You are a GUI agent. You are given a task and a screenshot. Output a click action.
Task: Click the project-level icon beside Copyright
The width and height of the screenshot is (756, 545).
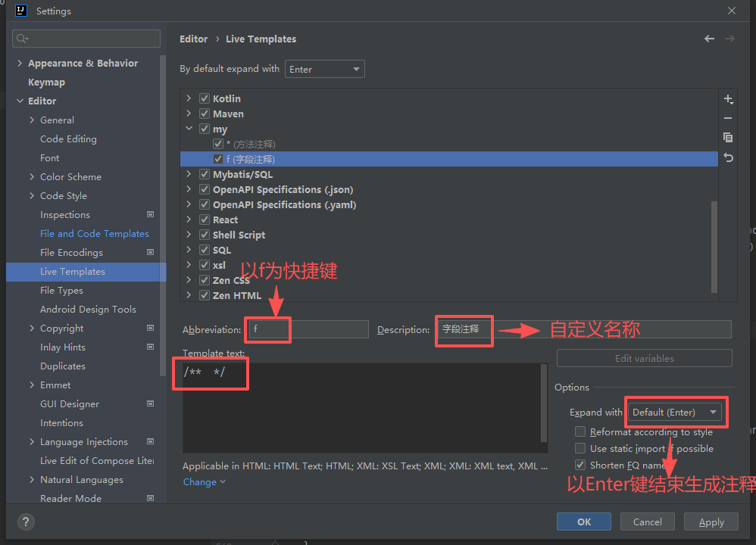[x=151, y=329]
